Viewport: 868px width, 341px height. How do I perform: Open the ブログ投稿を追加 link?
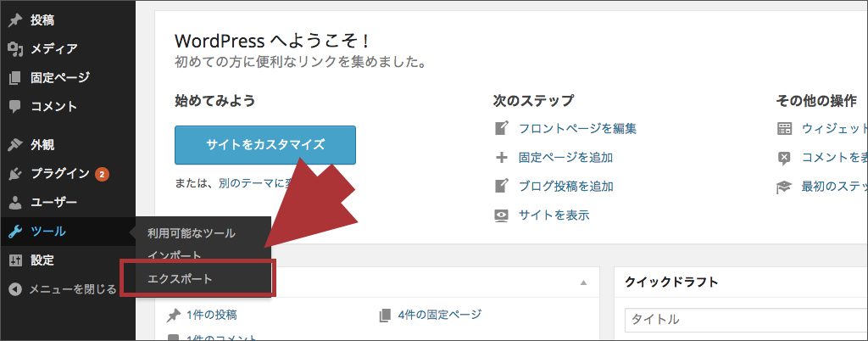click(x=565, y=187)
